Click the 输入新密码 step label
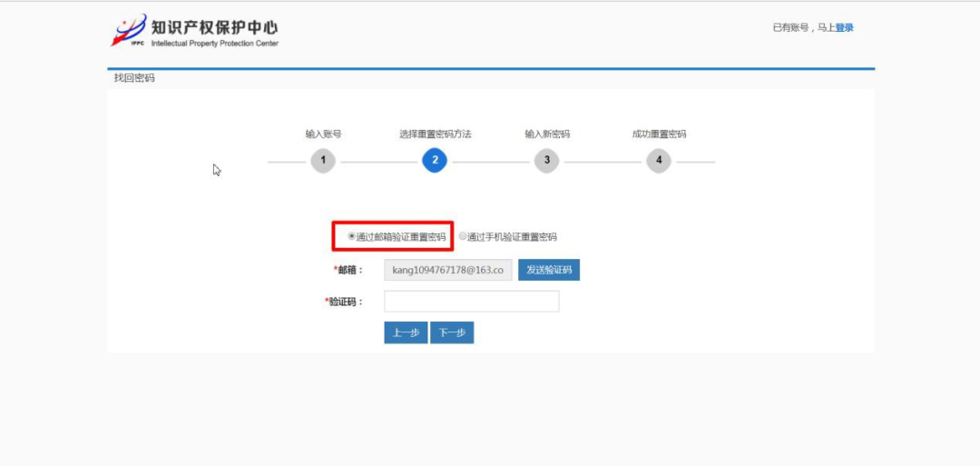This screenshot has height=466, width=980. coord(546,134)
